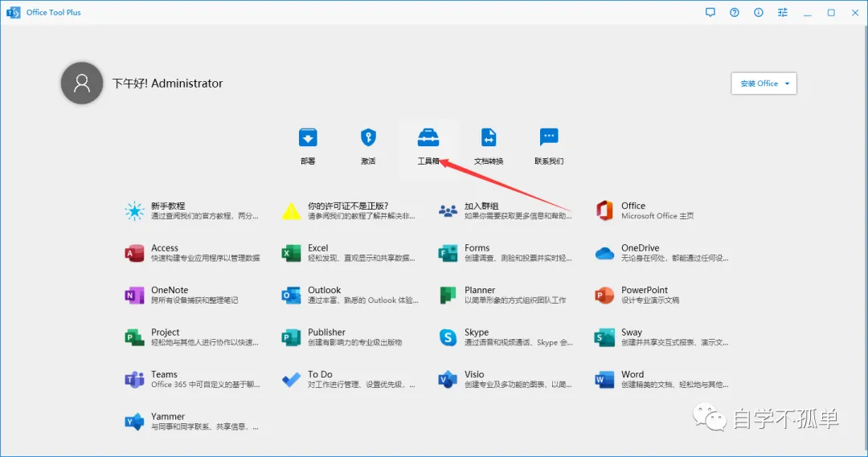Click the PowerPoint app icon
Screen dimensions: 868x457
(x=604, y=296)
